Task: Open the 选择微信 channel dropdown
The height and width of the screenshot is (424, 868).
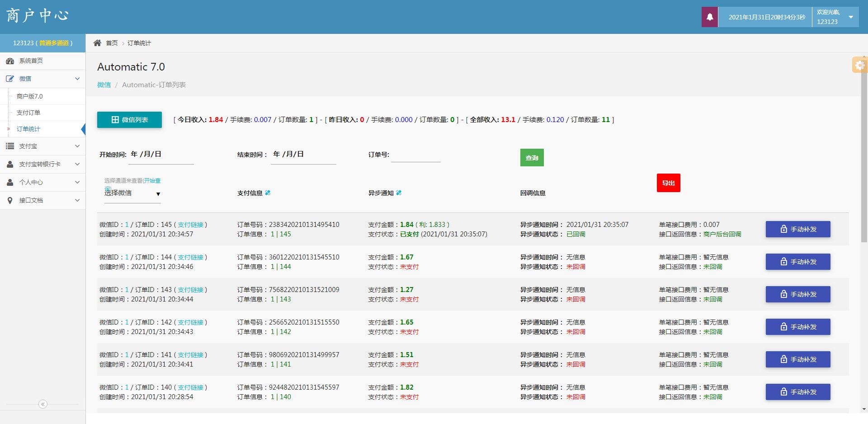Action: coord(132,193)
